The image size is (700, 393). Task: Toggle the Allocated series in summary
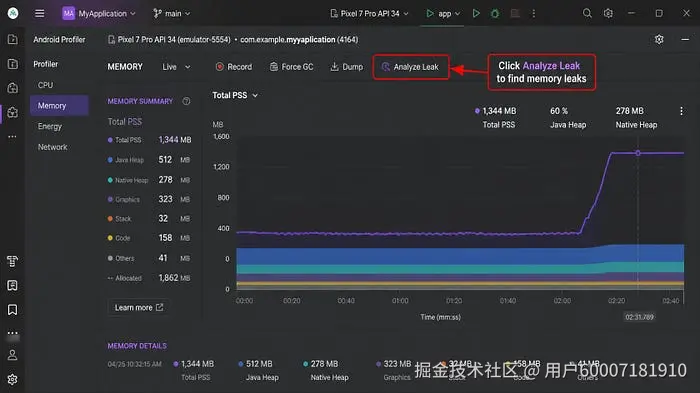[149, 278]
